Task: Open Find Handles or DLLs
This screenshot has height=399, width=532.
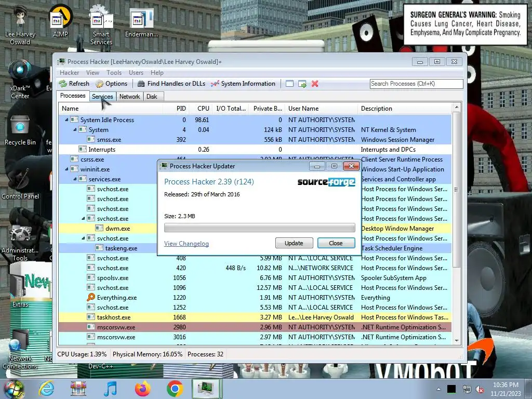Action: [x=171, y=84]
